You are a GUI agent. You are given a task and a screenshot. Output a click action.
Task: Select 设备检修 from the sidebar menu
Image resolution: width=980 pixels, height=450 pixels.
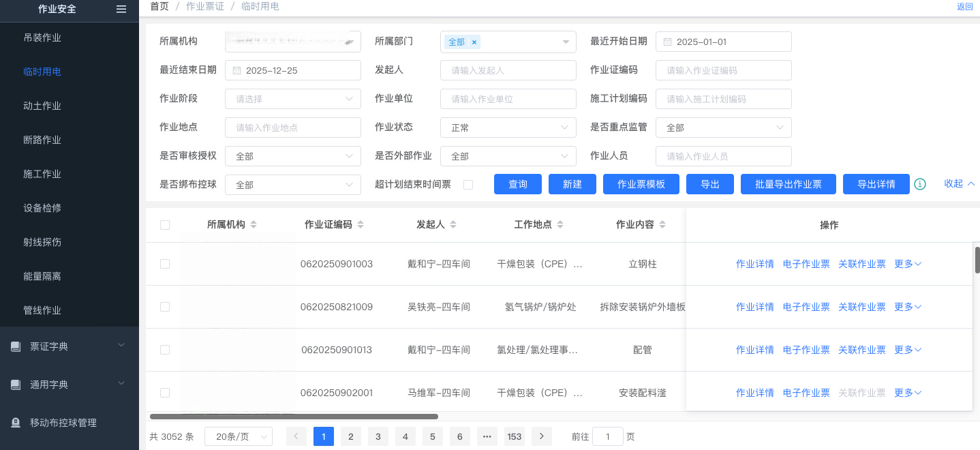point(42,208)
